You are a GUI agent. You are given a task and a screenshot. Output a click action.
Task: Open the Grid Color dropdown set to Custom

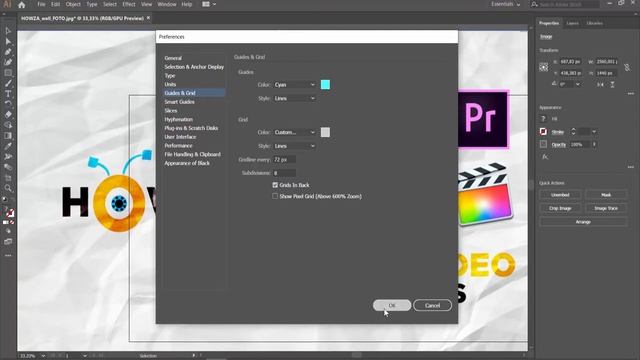pos(295,132)
